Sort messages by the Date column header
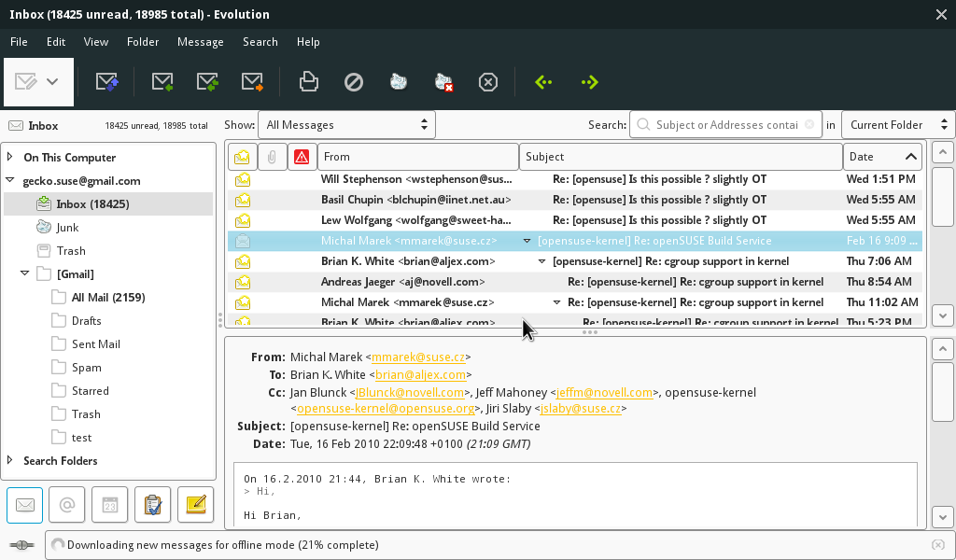Viewport: 956px width, 560px height. click(882, 157)
